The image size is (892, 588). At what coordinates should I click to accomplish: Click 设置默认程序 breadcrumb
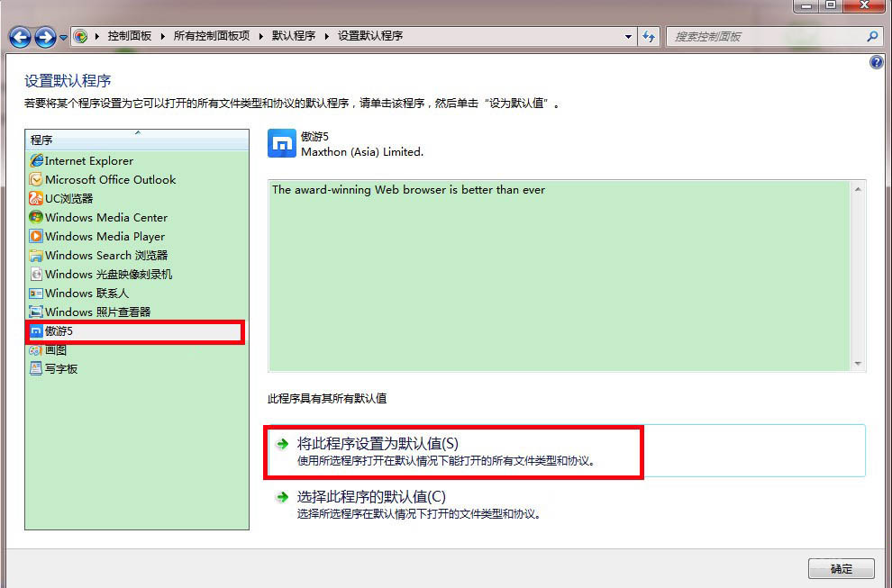(x=370, y=36)
